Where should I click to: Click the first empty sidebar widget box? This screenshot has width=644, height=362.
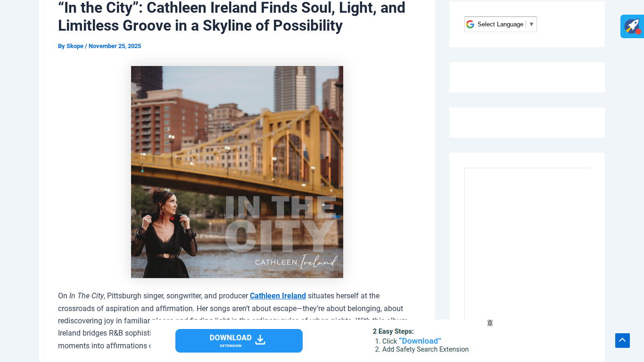tap(527, 77)
